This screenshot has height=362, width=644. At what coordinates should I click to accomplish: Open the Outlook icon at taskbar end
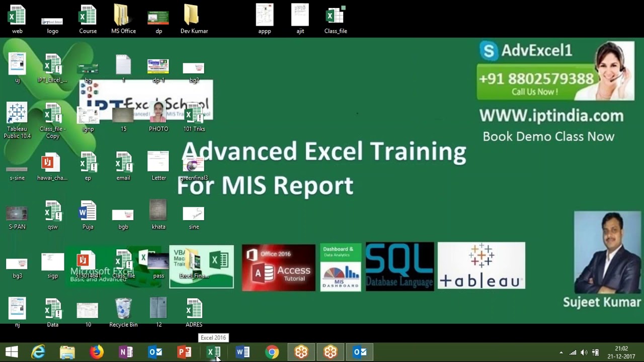[359, 352]
